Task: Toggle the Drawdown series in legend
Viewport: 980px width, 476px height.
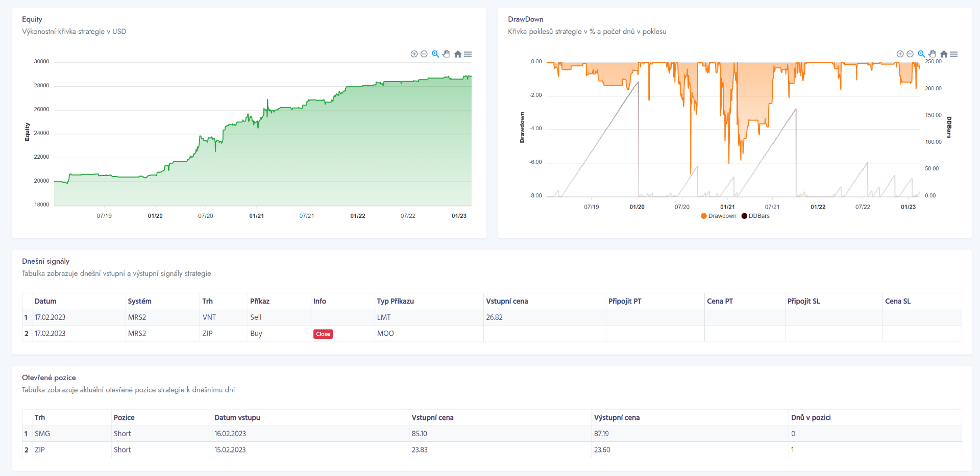Action: [719, 216]
